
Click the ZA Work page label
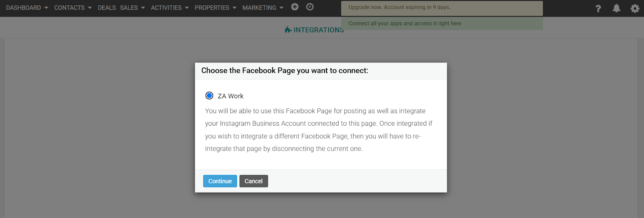coord(231,96)
